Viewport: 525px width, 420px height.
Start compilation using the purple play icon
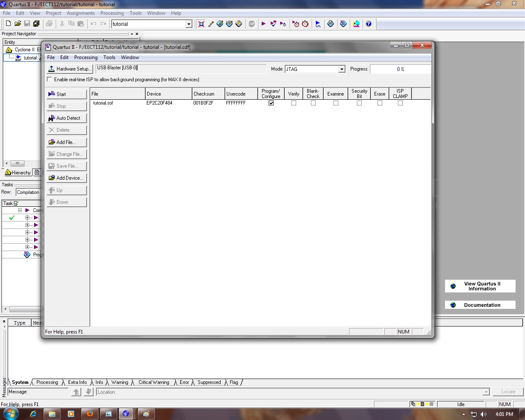(x=264, y=24)
